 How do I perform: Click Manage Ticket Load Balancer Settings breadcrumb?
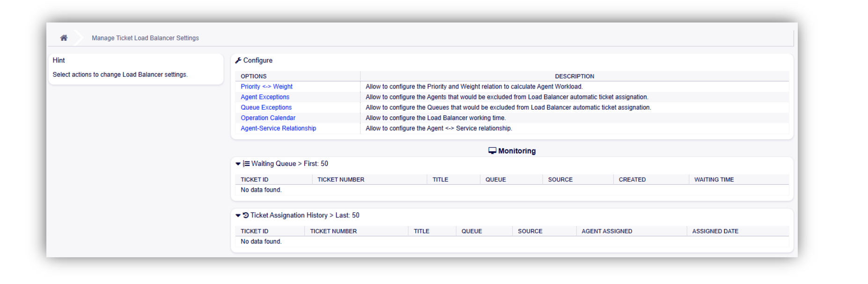[145, 38]
